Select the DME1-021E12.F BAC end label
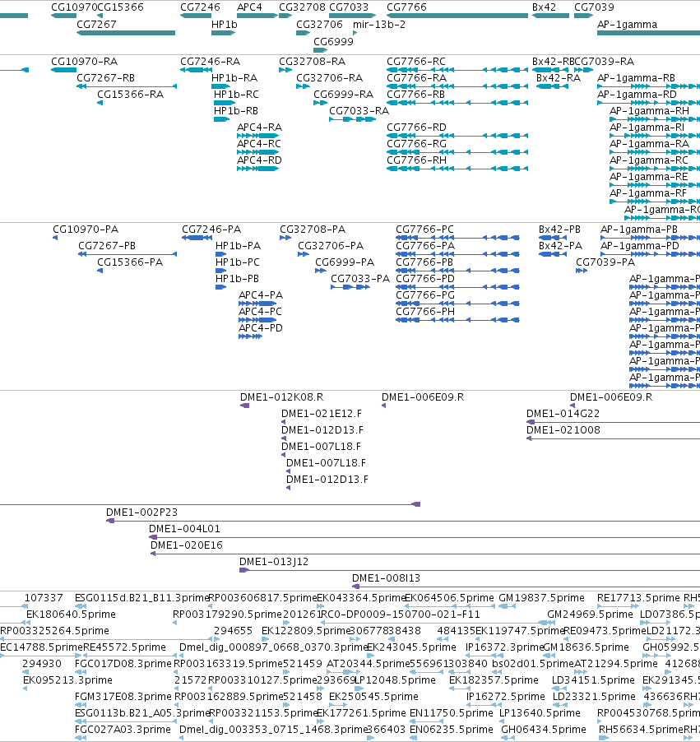Screen dimensions: 700x742 pos(322,414)
